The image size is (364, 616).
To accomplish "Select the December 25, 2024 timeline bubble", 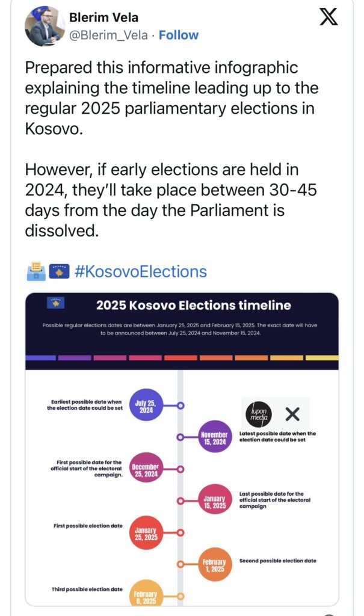I will (145, 469).
